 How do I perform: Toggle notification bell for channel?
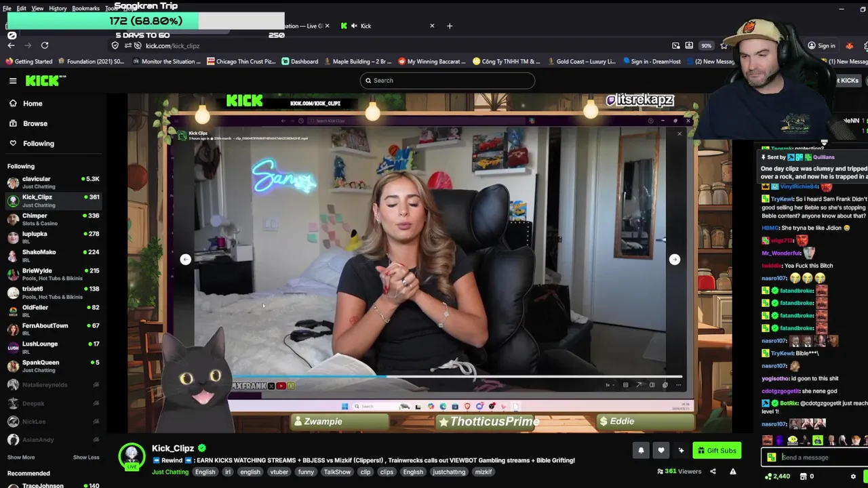click(x=641, y=451)
